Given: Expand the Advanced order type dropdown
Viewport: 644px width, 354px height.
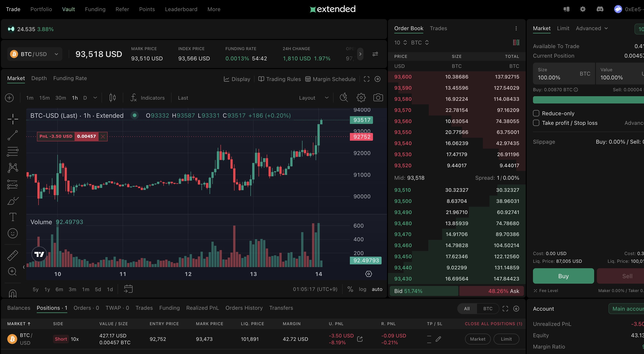Looking at the screenshot, I should [x=591, y=28].
